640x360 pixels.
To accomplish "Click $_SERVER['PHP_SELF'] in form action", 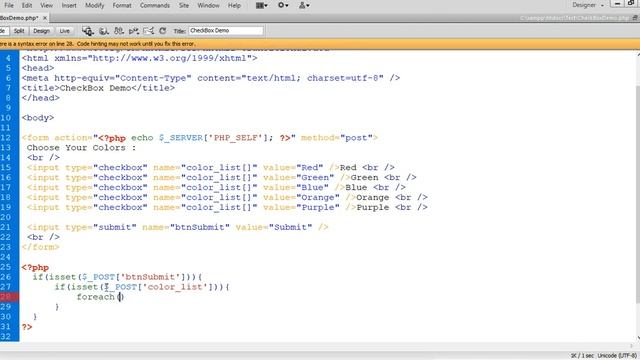I will (213, 138).
